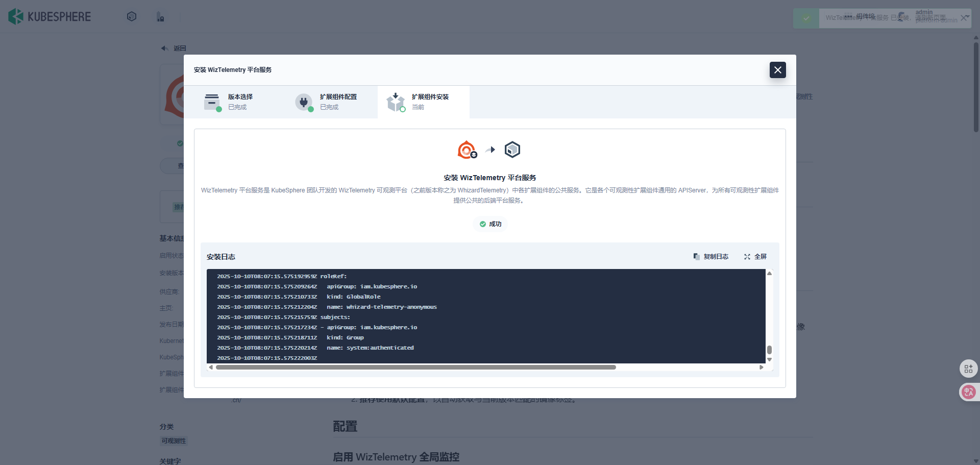Click the extension installation box icon
980x465 pixels.
pos(396,102)
